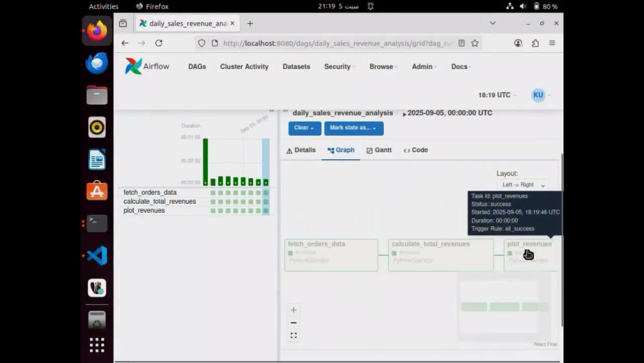Click plot_revenues row in grid
The image size is (644, 363).
(144, 210)
